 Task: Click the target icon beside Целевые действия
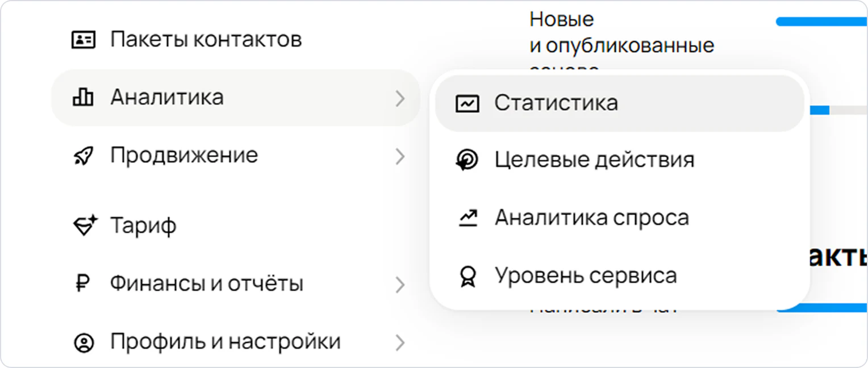468,161
